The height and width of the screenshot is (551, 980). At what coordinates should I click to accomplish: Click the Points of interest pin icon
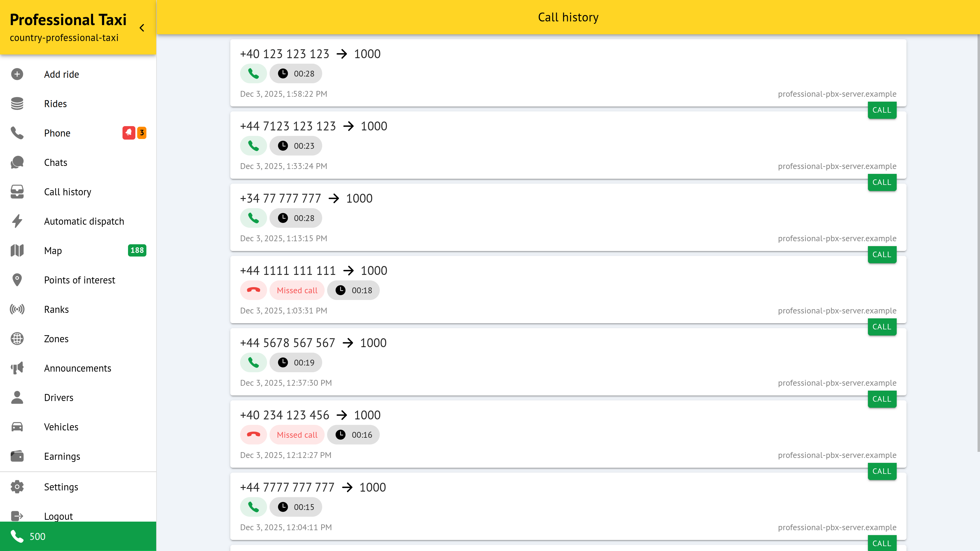[17, 280]
